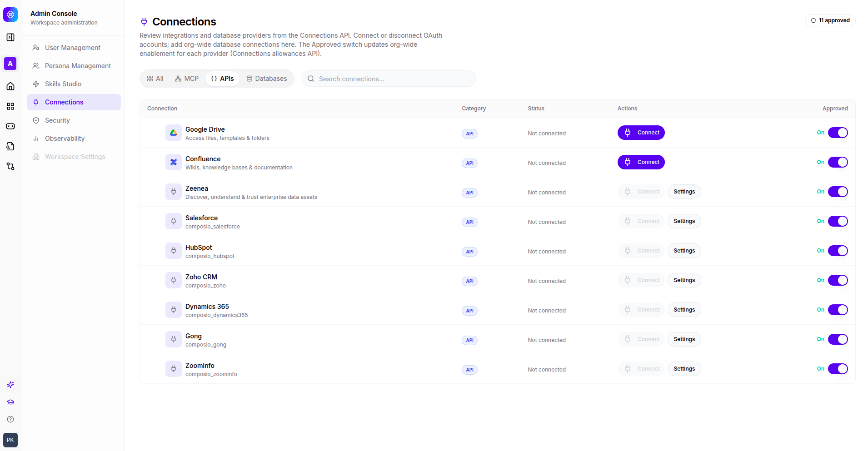Open Settings for ZoomInfo
Screen dimensions: 868x451
pos(684,369)
